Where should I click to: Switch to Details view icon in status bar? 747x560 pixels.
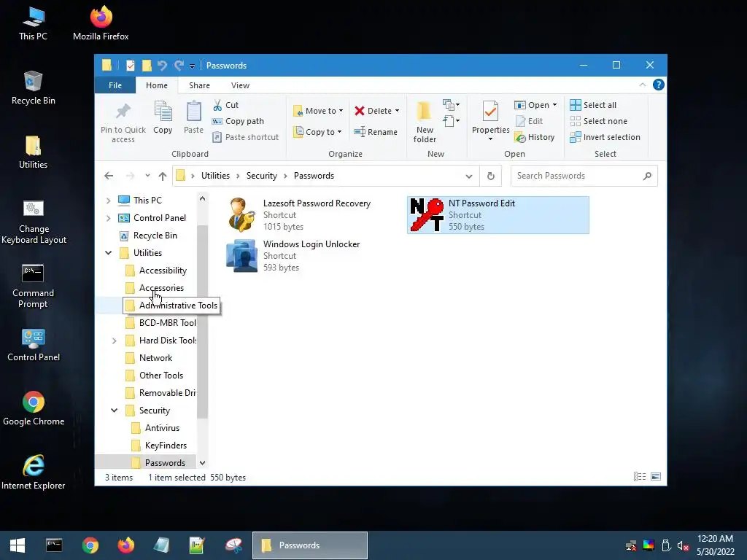[x=640, y=477]
